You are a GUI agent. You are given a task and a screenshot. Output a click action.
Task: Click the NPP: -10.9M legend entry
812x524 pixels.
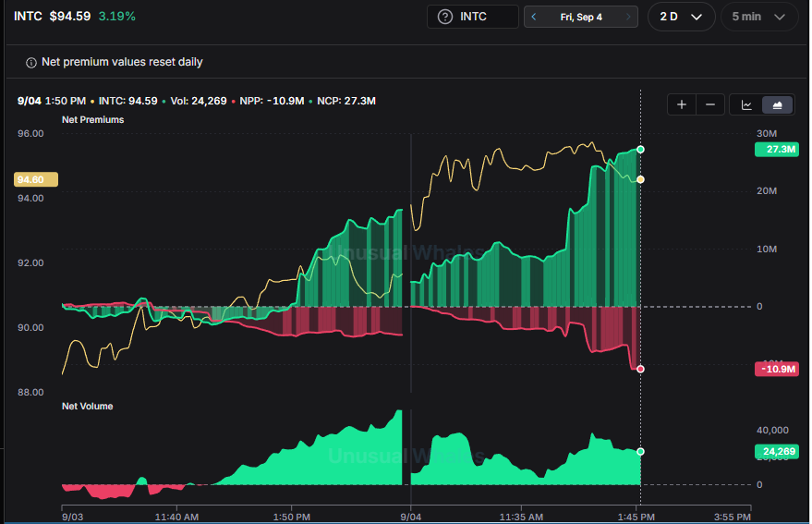tap(272, 101)
